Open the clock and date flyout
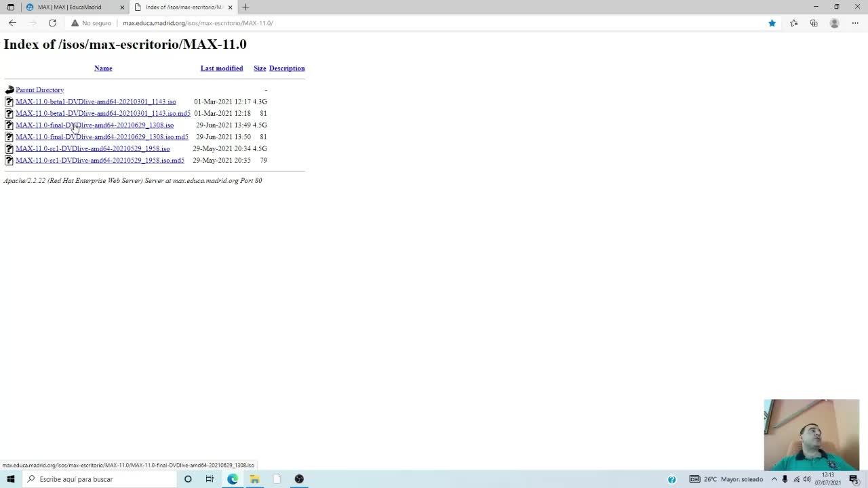Viewport: 868px width, 488px height. point(828,479)
